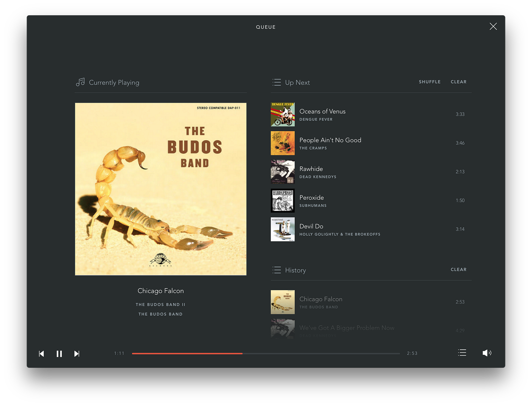Pause the current song
Screen dimensions: 532x406
tap(59, 353)
